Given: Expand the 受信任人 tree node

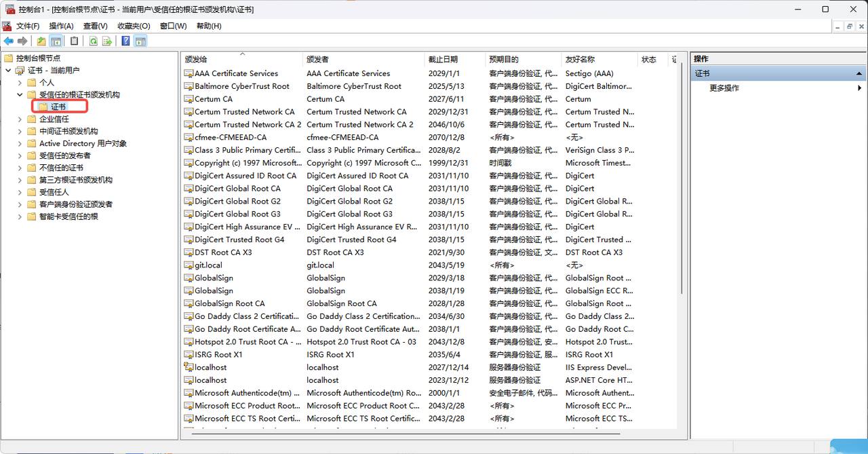Looking at the screenshot, I should click(20, 193).
